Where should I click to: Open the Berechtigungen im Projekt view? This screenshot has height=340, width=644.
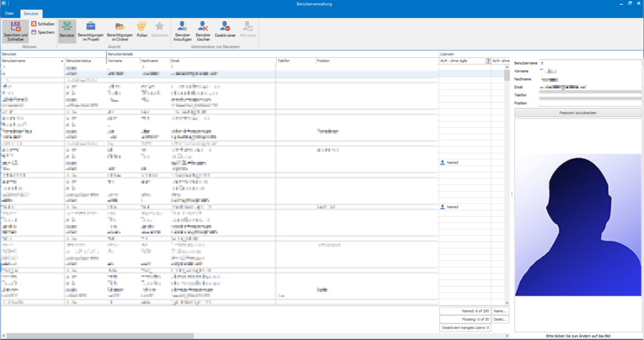90,27
